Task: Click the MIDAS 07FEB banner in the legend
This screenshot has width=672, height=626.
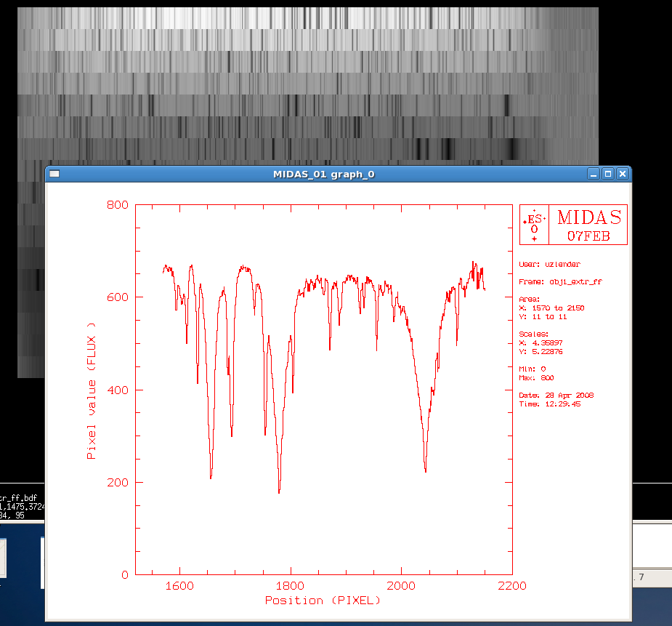Action: 590,224
